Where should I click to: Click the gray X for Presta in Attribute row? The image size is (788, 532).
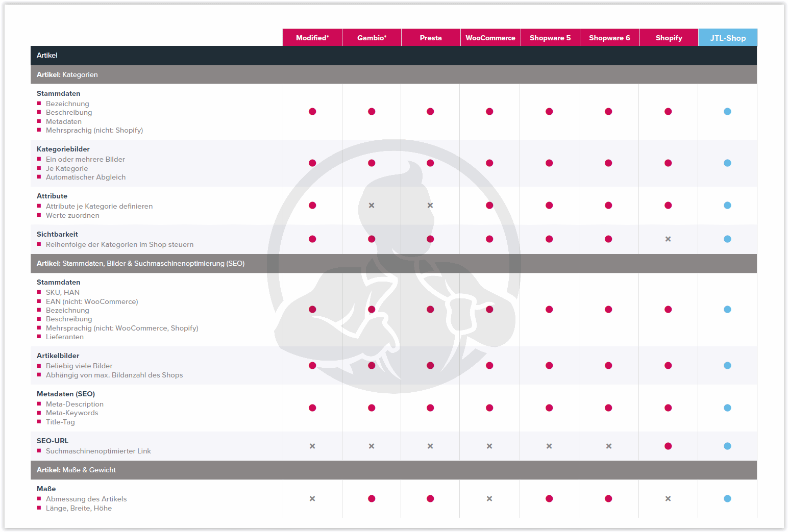[x=430, y=206]
